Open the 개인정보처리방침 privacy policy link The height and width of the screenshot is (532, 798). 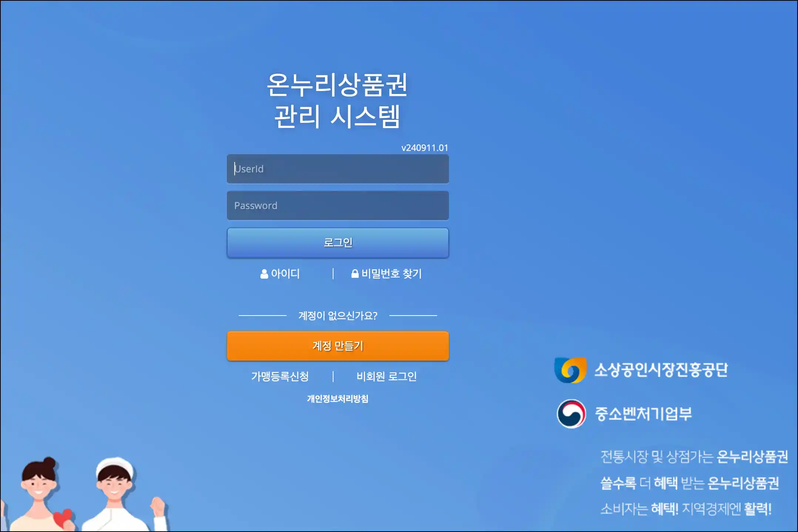338,399
